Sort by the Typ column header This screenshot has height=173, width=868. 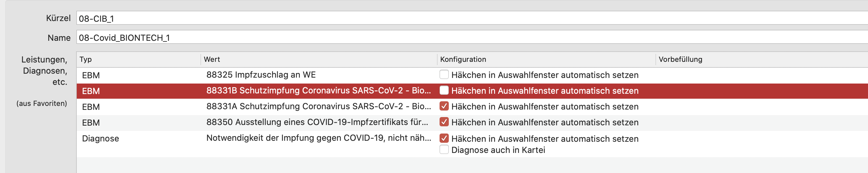point(138,60)
